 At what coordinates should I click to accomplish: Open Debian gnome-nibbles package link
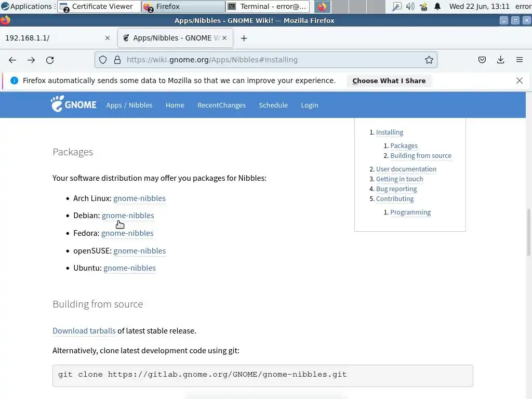click(128, 216)
